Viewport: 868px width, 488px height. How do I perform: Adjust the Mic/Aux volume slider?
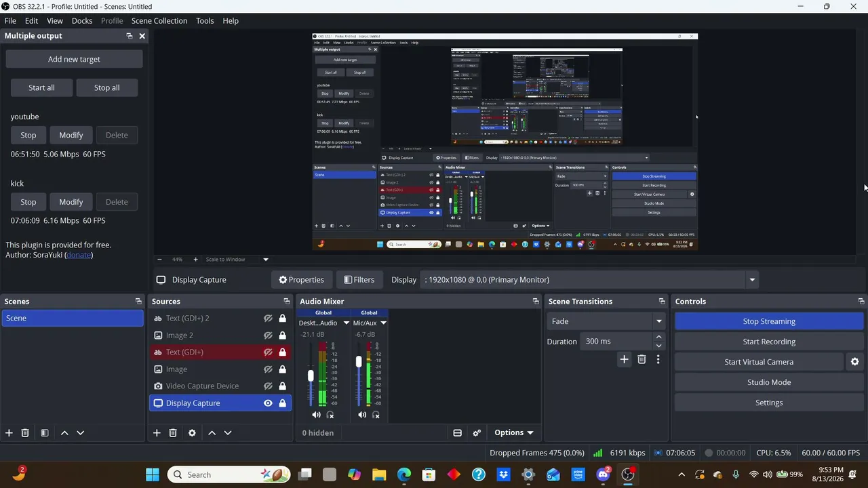point(359,362)
